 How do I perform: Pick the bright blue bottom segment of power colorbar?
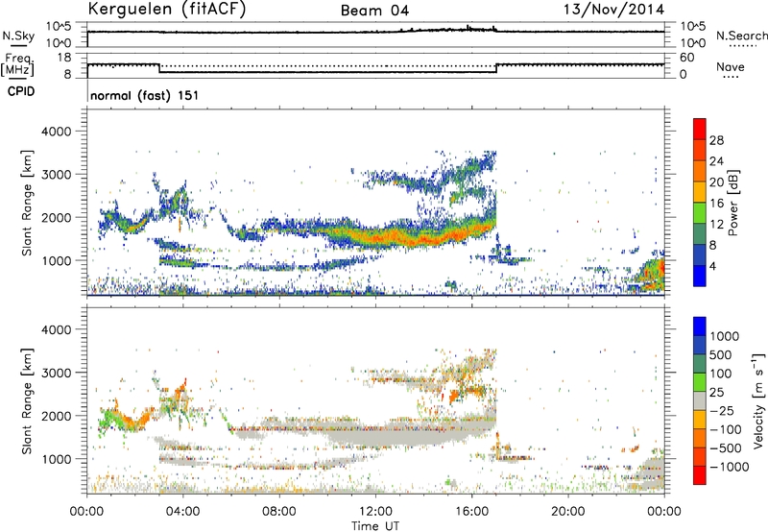click(x=700, y=277)
